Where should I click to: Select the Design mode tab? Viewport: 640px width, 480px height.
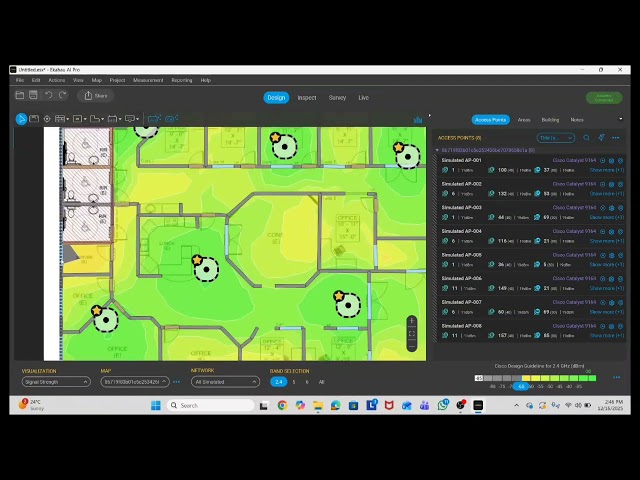point(276,98)
